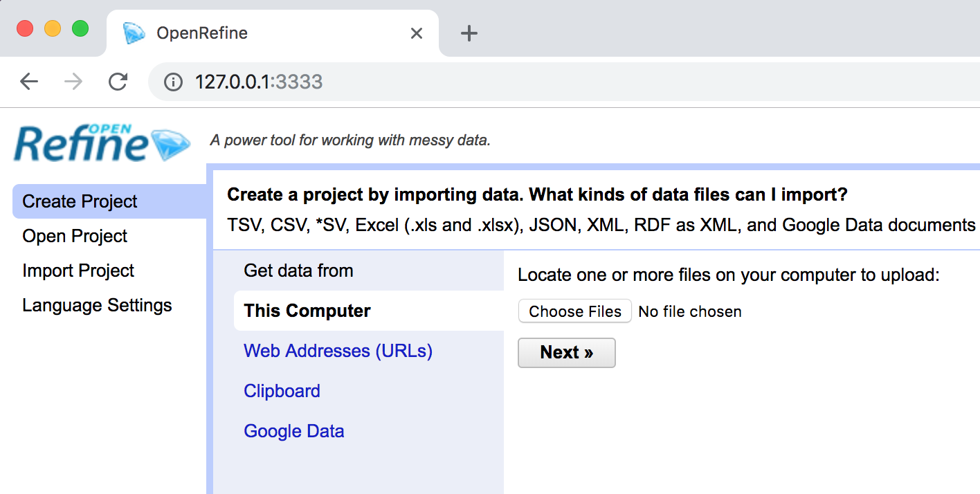The image size is (980, 494).
Task: Click the Next » button
Action: [x=567, y=352]
